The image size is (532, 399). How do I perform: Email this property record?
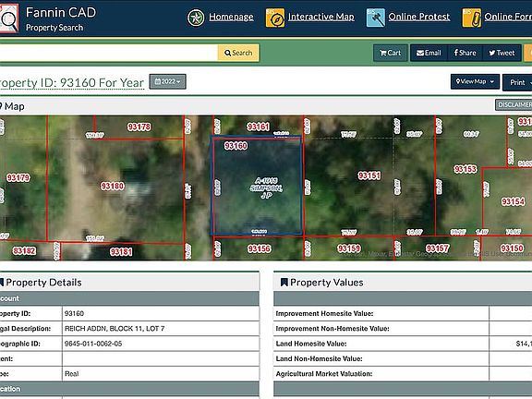[x=429, y=53]
